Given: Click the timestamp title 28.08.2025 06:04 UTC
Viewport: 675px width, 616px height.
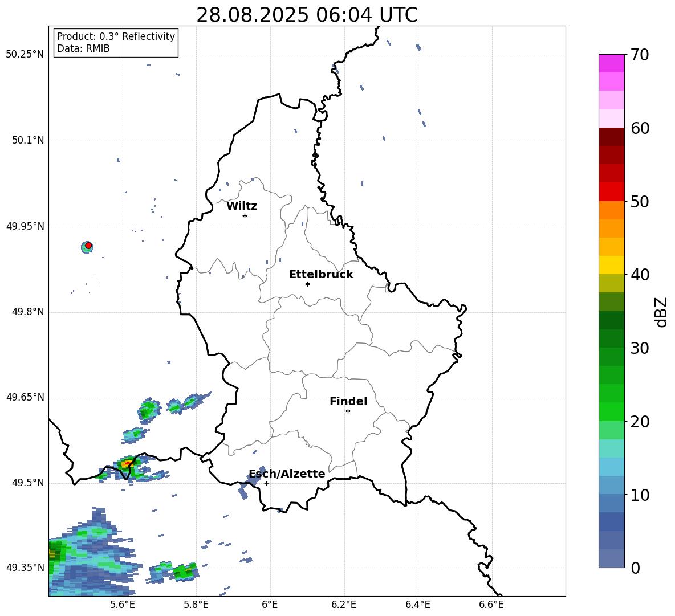Looking at the screenshot, I should tap(307, 15).
